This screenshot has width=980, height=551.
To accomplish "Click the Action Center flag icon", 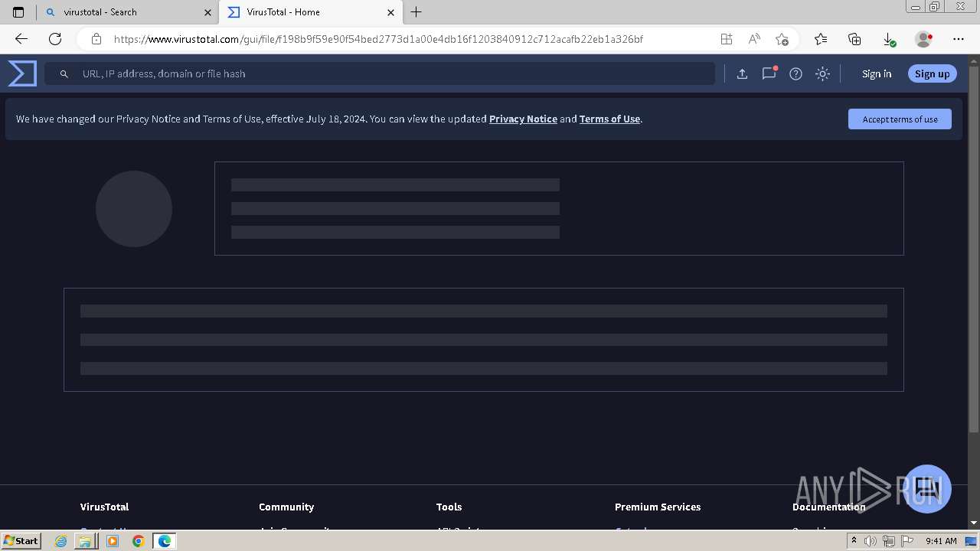I will [907, 541].
